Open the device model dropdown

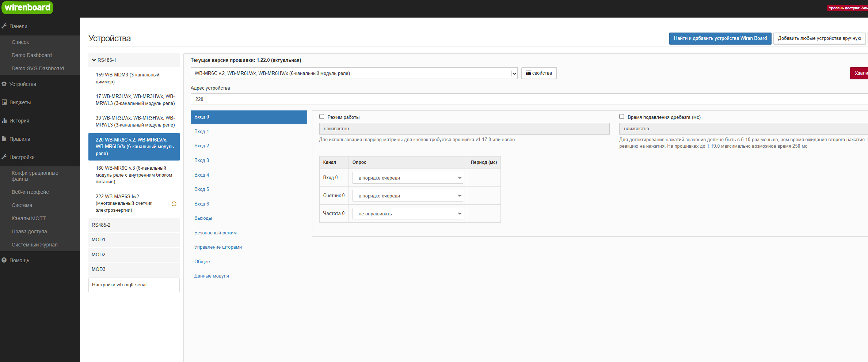click(x=354, y=73)
